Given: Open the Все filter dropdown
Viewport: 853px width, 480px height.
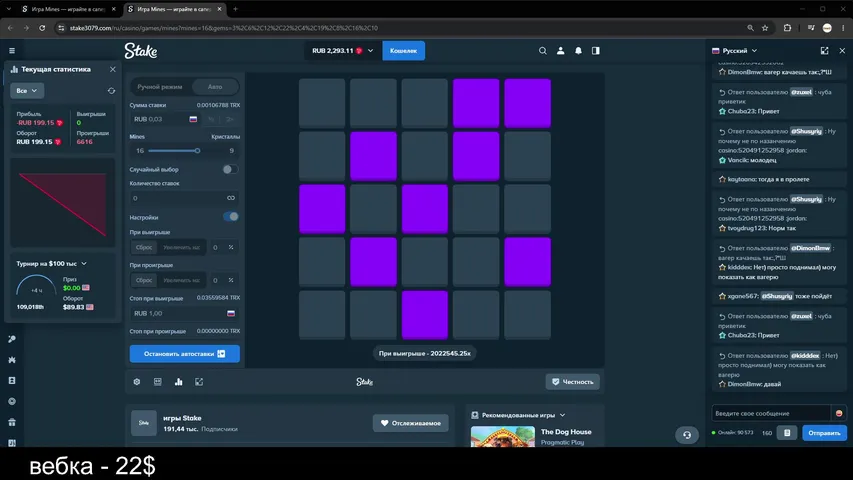Looking at the screenshot, I should (26, 91).
